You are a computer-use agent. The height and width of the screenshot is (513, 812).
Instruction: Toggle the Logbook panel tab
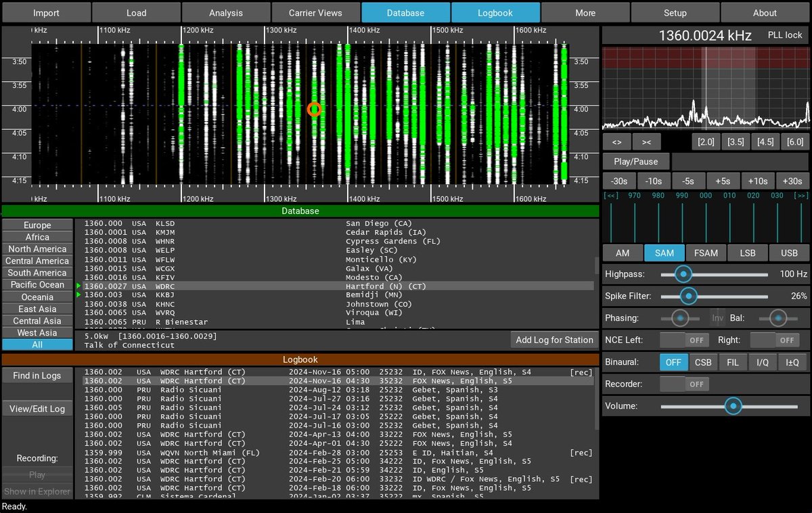(x=495, y=13)
